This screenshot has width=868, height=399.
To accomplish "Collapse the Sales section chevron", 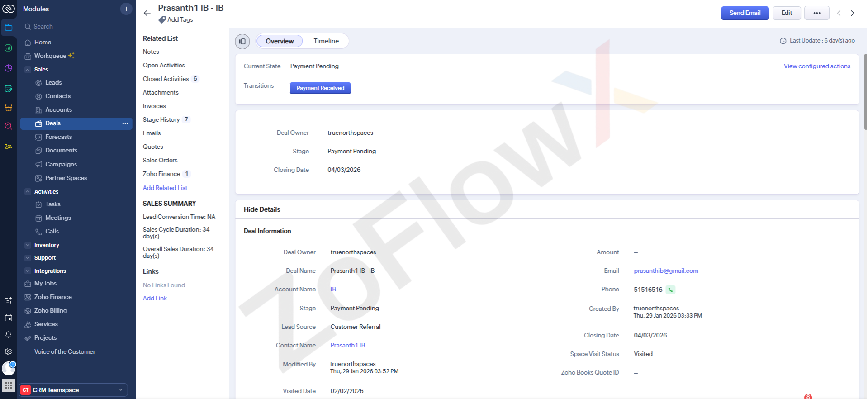I will click(28, 70).
